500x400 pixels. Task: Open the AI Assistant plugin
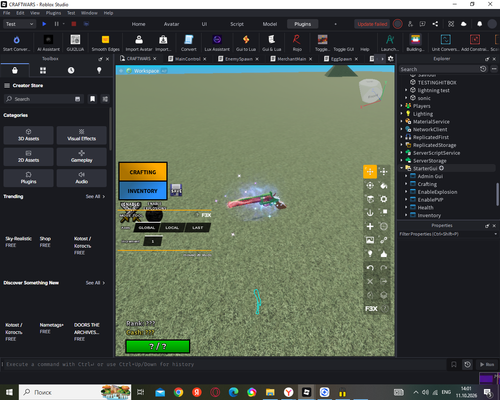click(48, 43)
